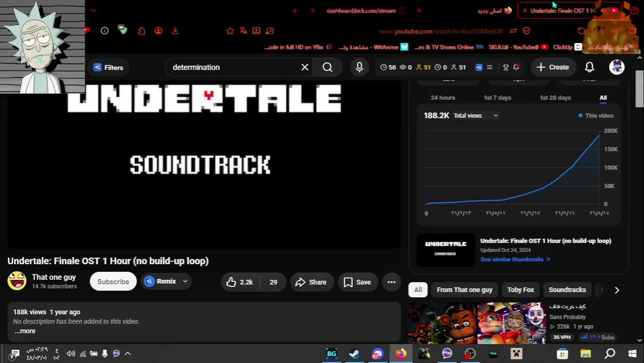644x363 pixels.
Task: Click the browser translate page icon
Action: pos(243,31)
